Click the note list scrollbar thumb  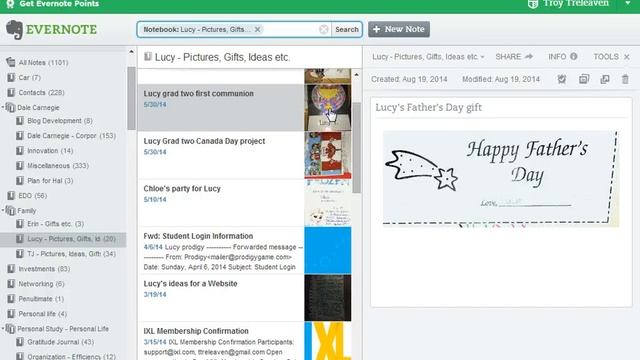(356, 148)
